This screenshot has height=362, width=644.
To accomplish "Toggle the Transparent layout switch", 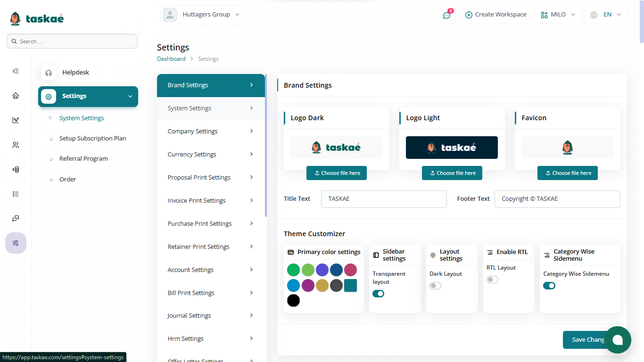I will click(378, 294).
